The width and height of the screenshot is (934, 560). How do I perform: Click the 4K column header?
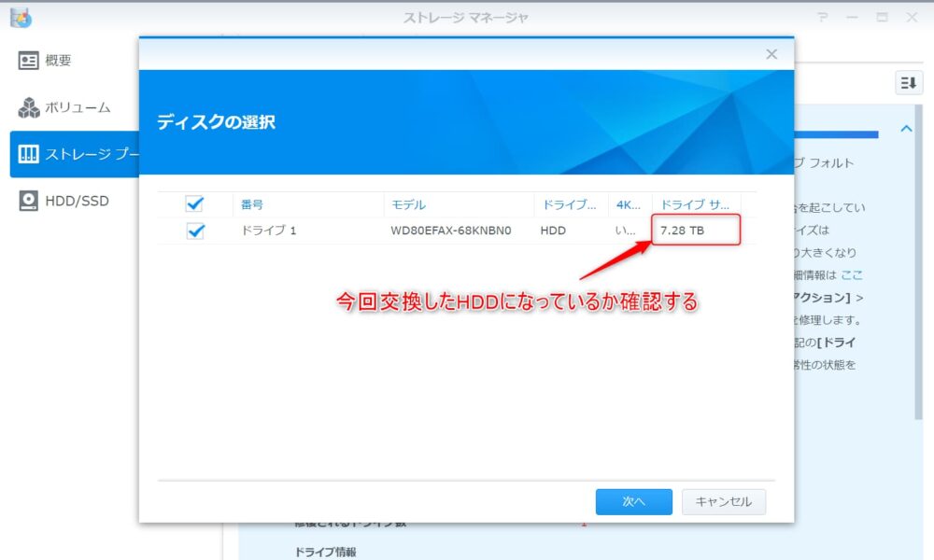click(630, 204)
